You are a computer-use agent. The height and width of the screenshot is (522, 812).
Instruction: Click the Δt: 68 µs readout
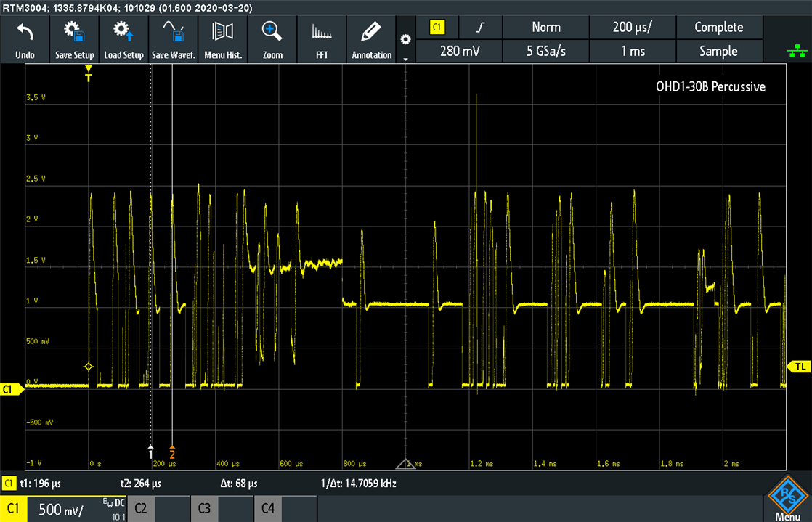pyautogui.click(x=239, y=484)
